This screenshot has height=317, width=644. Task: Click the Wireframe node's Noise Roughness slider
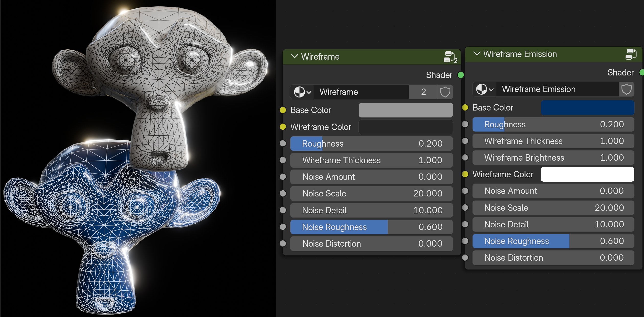click(x=371, y=227)
